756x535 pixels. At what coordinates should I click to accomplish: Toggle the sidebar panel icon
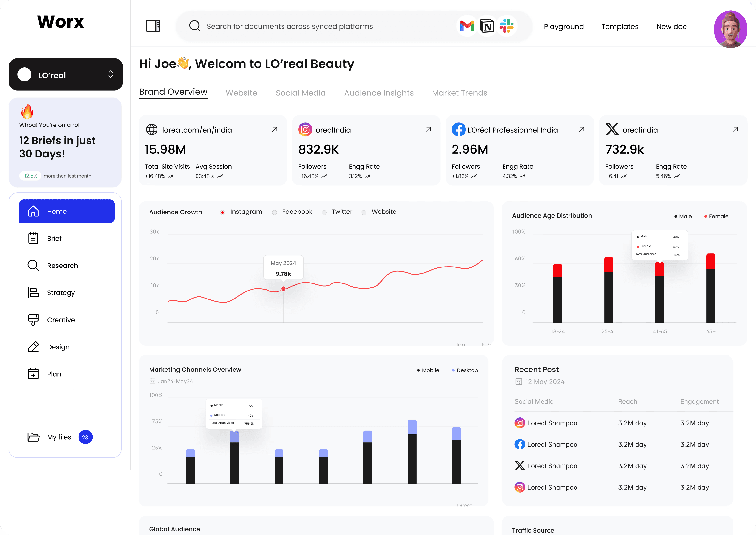click(x=153, y=26)
